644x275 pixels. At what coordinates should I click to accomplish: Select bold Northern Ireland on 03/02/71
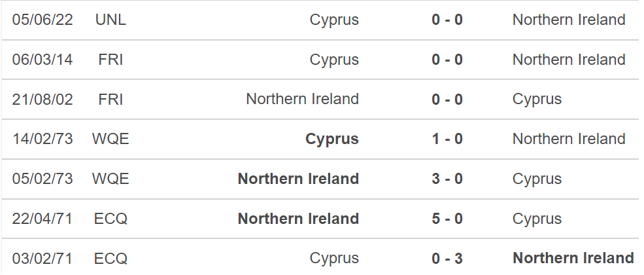click(x=573, y=258)
